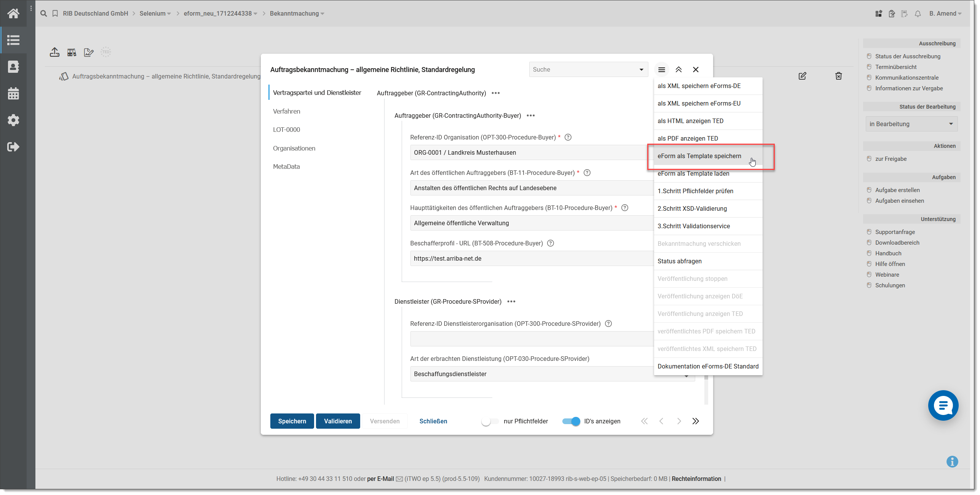Image resolution: width=980 pixels, height=495 pixels.
Task: Show help for Beschafferprofil URL field
Action: [x=551, y=243]
